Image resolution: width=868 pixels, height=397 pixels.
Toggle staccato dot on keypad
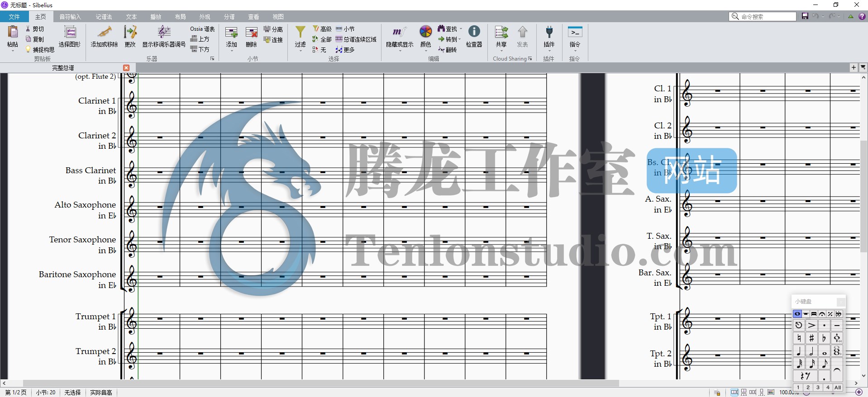(x=824, y=326)
